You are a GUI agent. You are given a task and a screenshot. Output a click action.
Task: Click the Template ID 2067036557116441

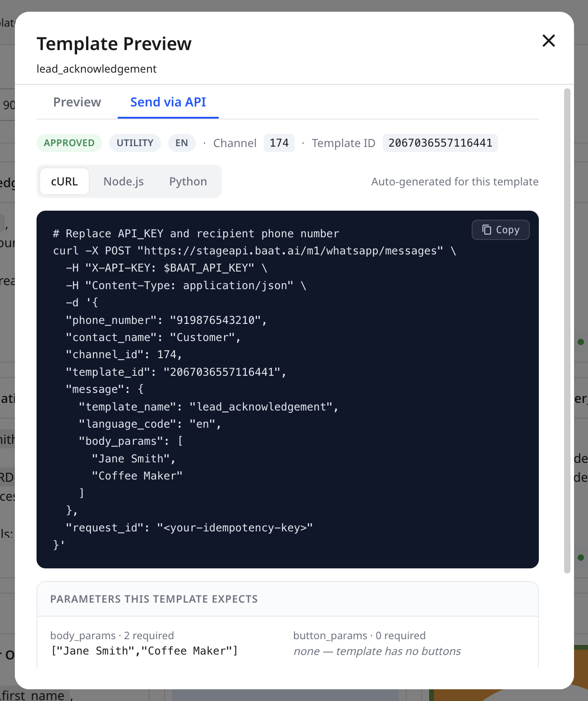[440, 143]
